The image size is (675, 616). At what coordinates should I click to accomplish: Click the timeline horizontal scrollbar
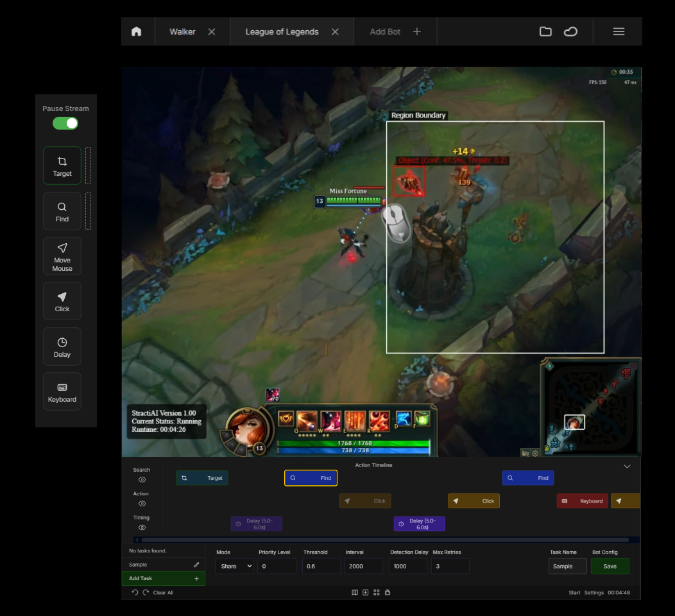tap(385, 540)
